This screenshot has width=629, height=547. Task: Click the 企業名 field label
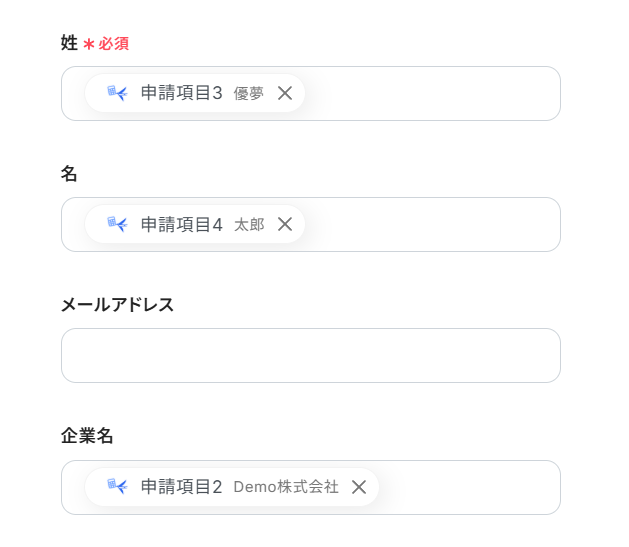click(x=87, y=436)
